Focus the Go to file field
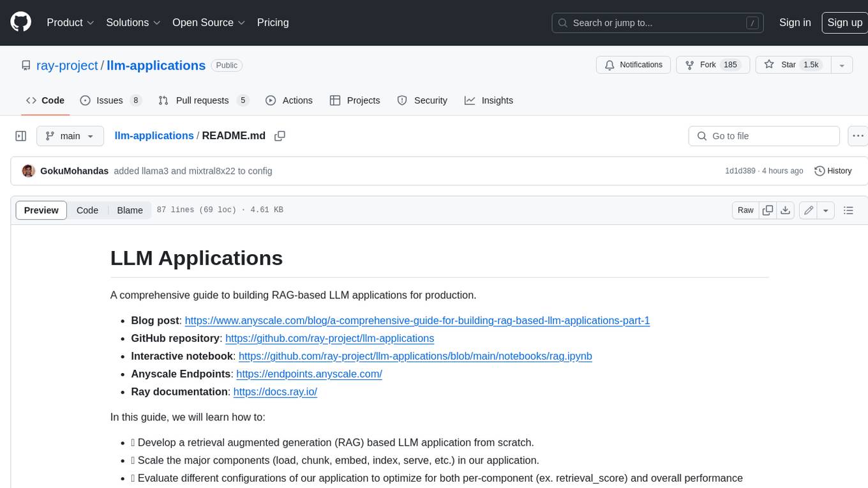Screen dimensions: 868x488 click(x=764, y=136)
